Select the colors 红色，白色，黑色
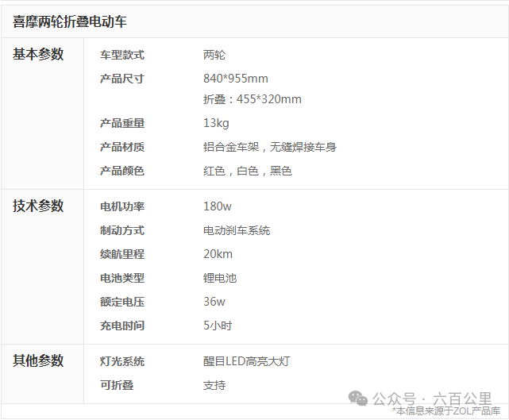Image resolution: width=509 pixels, height=420 pixels. (x=248, y=171)
